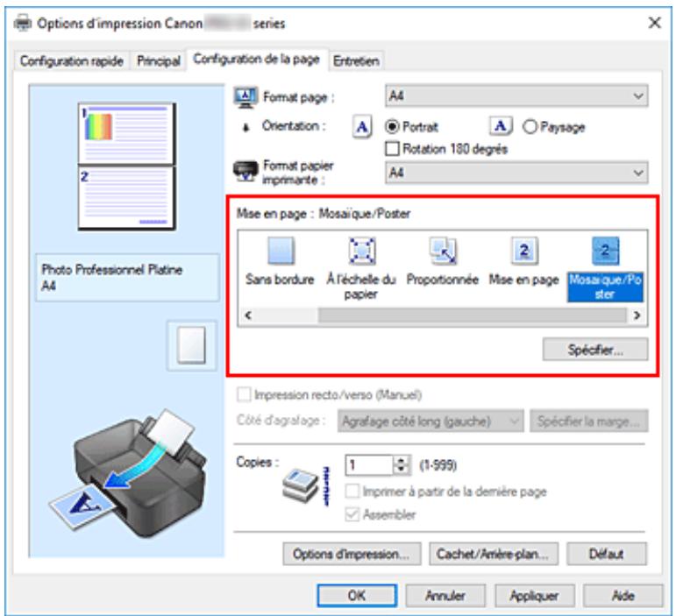
Task: Toggle Impression recto/verso (Manuel) checkbox
Action: pos(244,394)
